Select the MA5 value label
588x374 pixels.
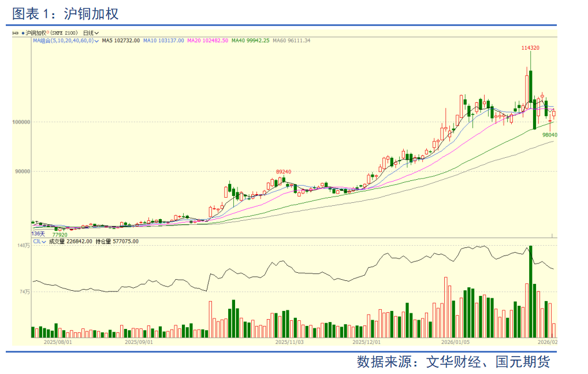point(120,40)
